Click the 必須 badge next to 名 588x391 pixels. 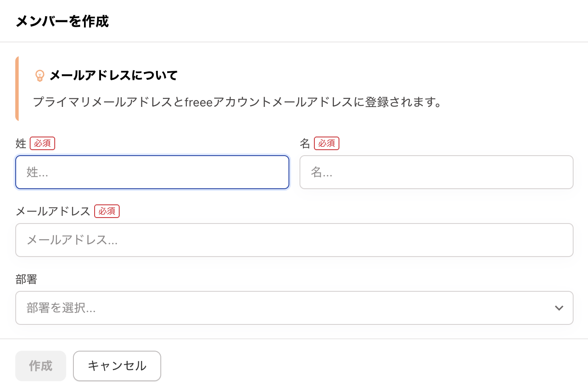pos(327,143)
